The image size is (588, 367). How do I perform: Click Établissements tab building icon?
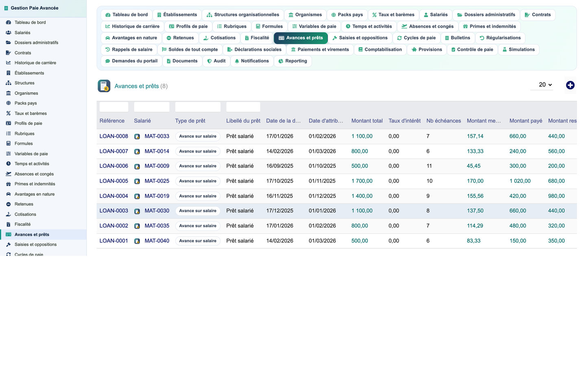(159, 15)
